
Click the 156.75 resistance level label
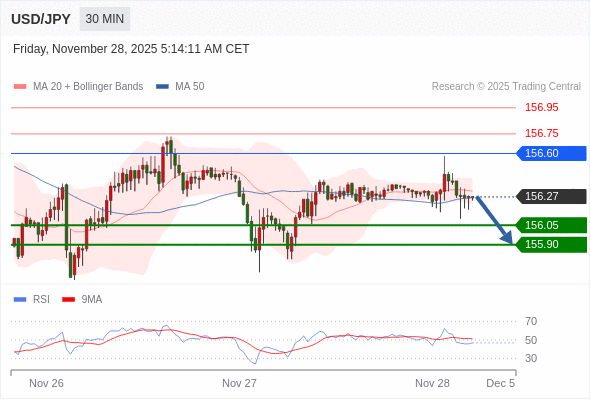541,133
